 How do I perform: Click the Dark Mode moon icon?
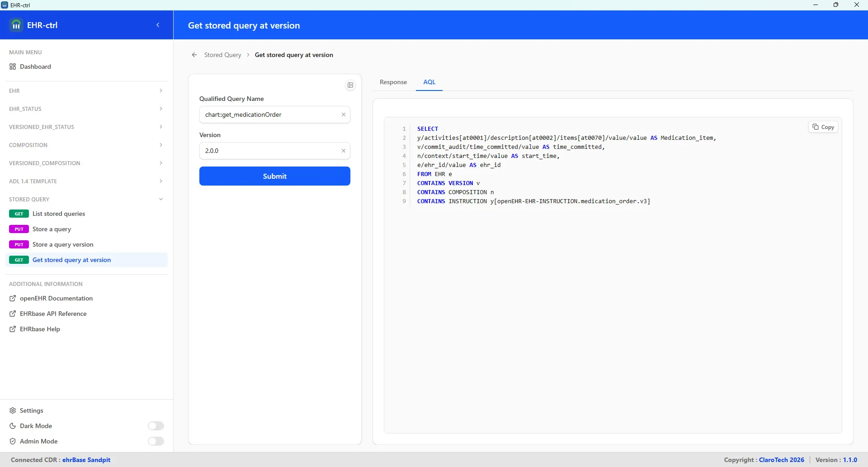pyautogui.click(x=13, y=426)
